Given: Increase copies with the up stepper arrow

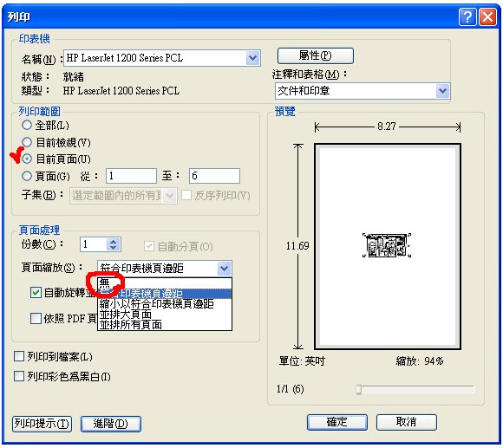Looking at the screenshot, I should (x=113, y=241).
